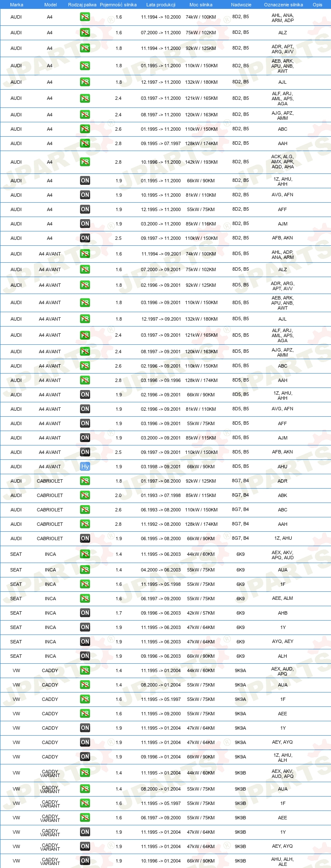Select the ON icon for SEAT INCA 1Y
331x868 pixels.
(85, 627)
